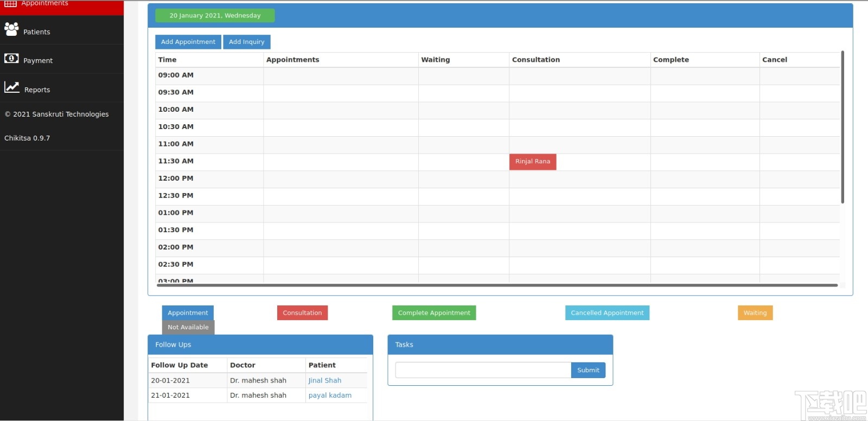
Task: Open Rinjal Rana's consultation at 11:30 AM
Action: coord(533,162)
